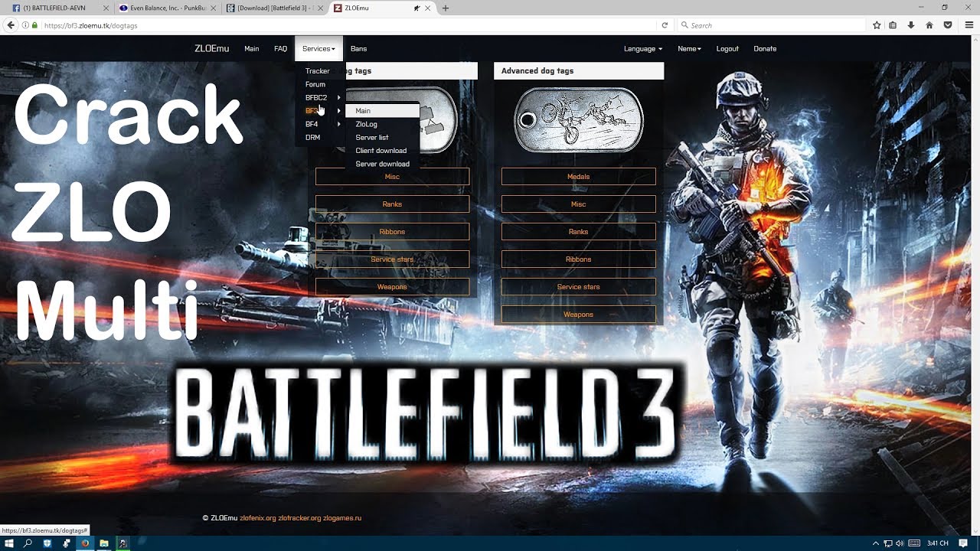980x551 pixels.
Task: Click the mute speaker icon on the ZLOEmu tab
Action: click(x=416, y=8)
